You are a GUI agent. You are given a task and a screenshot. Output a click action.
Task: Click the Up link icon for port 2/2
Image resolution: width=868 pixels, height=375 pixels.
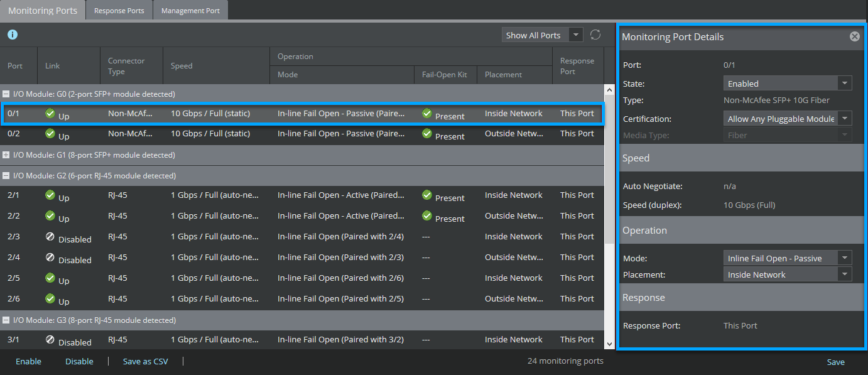50,216
